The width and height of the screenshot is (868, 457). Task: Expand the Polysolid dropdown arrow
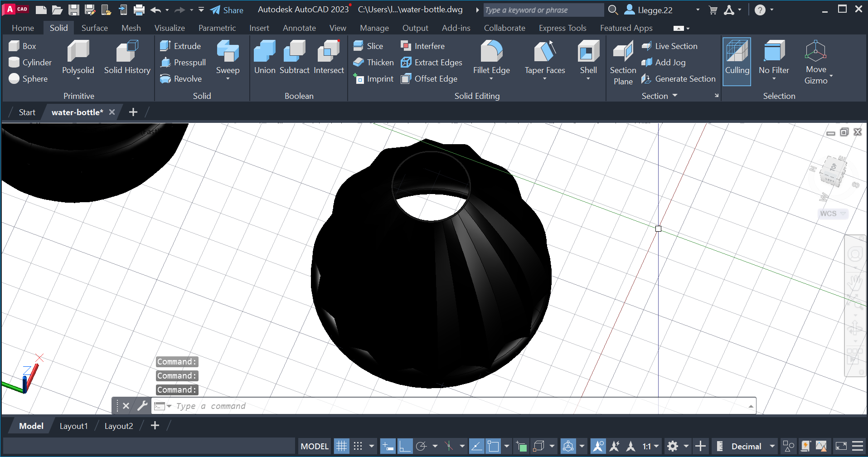point(78,79)
